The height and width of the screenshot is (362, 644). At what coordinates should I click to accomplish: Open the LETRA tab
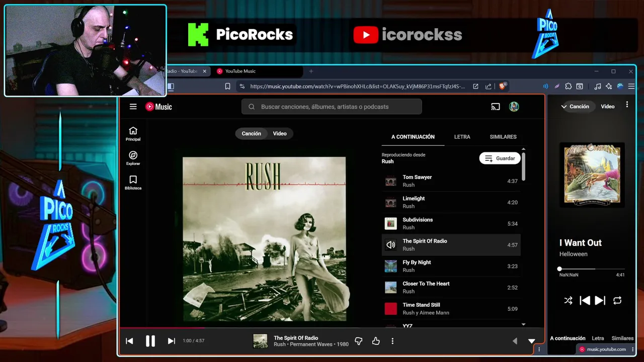tap(462, 137)
